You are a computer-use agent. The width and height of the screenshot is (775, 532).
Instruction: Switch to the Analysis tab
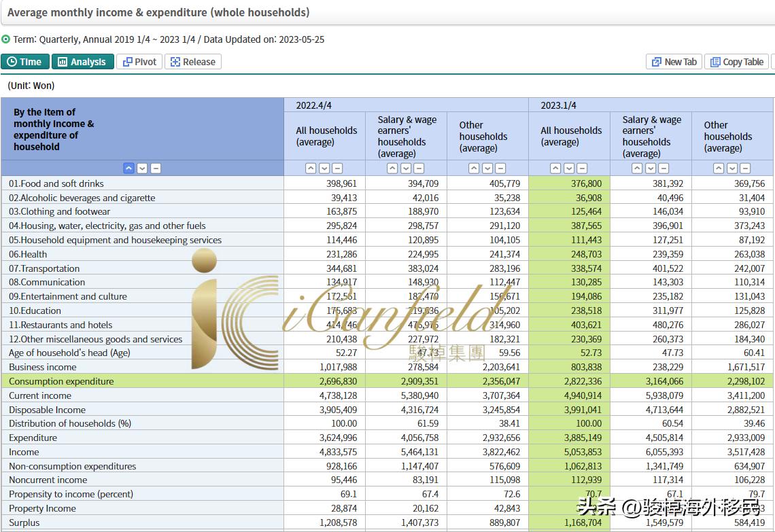82,62
